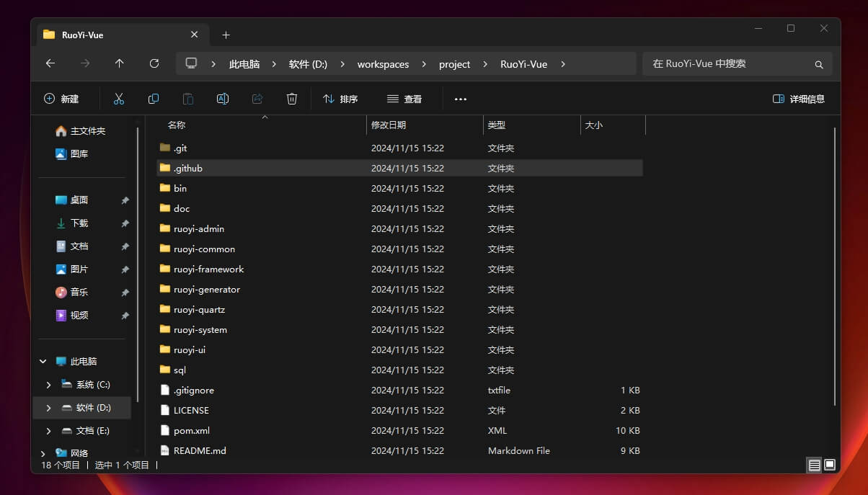This screenshot has height=495, width=868.
Task: Click the Cut scissors icon
Action: (x=119, y=99)
